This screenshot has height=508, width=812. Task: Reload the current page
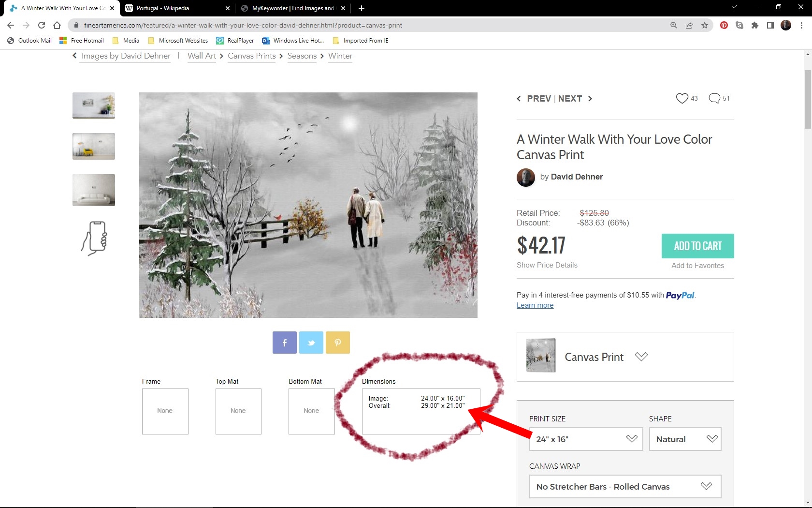[x=42, y=25]
